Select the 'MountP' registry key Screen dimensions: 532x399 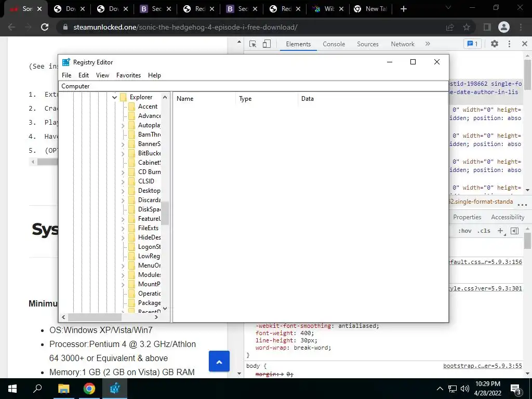pos(149,284)
